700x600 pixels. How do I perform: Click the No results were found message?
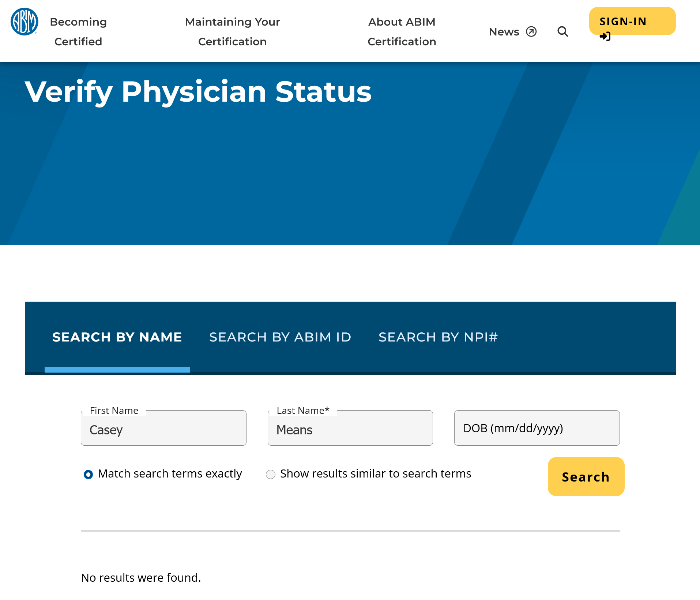(x=141, y=578)
